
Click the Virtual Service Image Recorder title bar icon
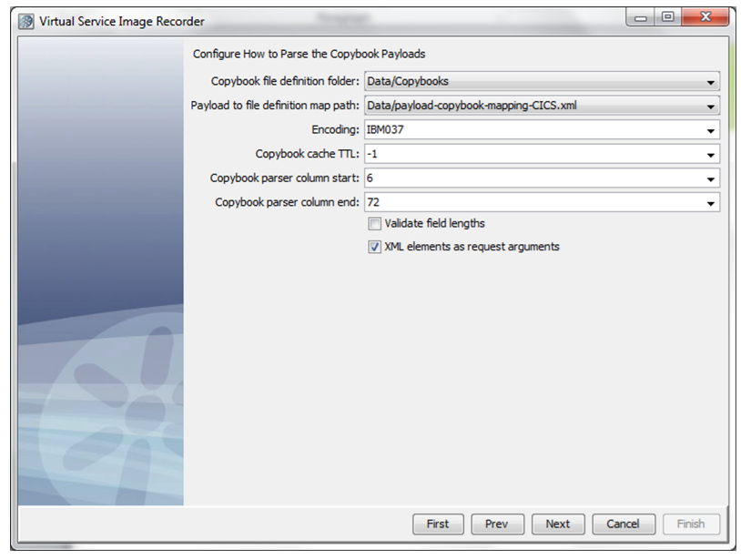point(25,20)
